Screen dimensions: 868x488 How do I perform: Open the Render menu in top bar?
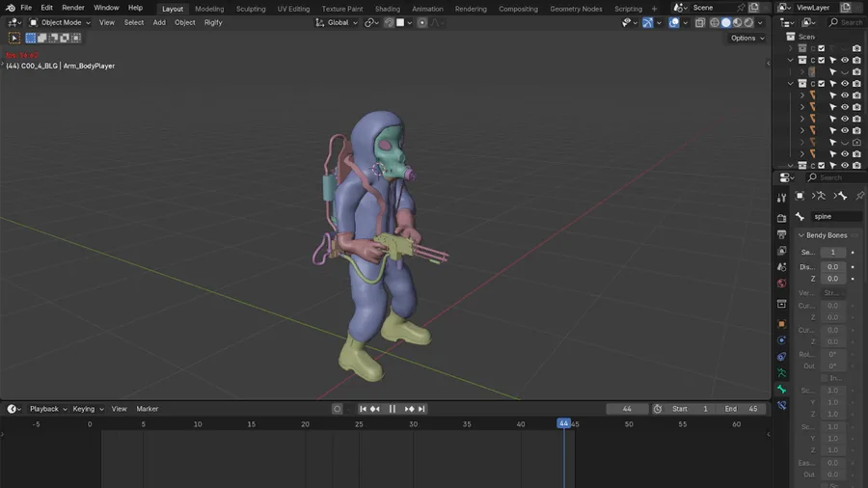coord(73,8)
